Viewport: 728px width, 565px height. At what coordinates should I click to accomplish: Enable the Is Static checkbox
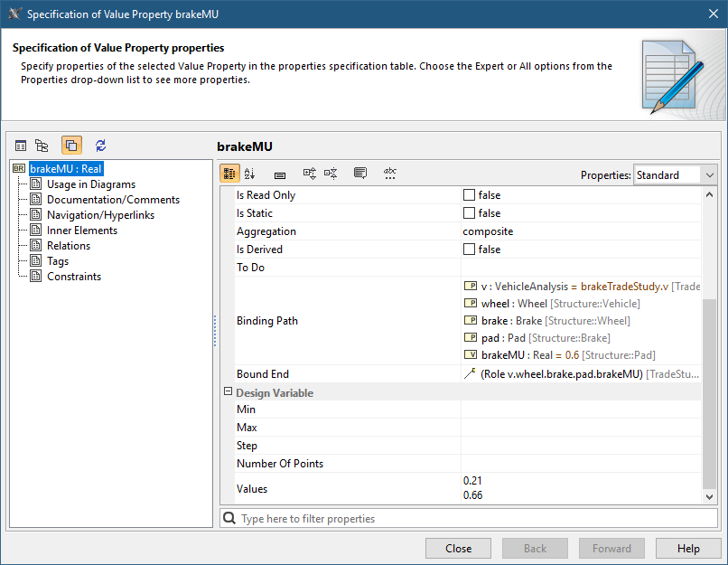point(469,213)
